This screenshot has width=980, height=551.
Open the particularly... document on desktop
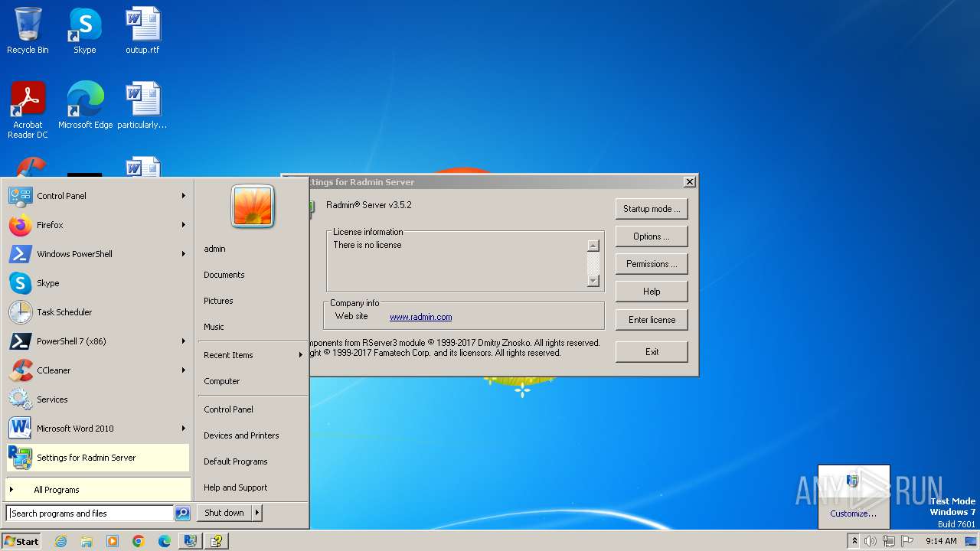pyautogui.click(x=142, y=105)
